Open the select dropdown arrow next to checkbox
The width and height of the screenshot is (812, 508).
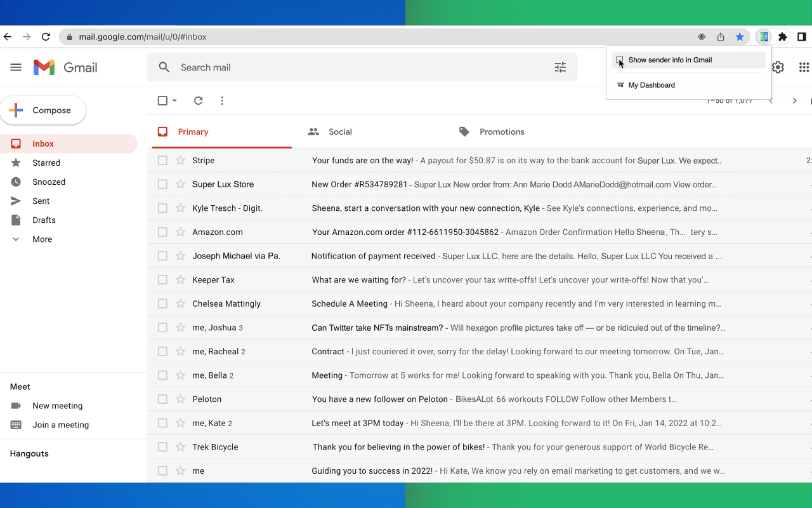click(x=174, y=100)
